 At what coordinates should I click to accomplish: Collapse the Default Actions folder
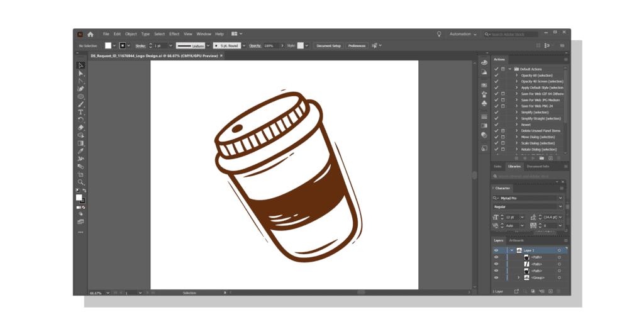point(510,69)
